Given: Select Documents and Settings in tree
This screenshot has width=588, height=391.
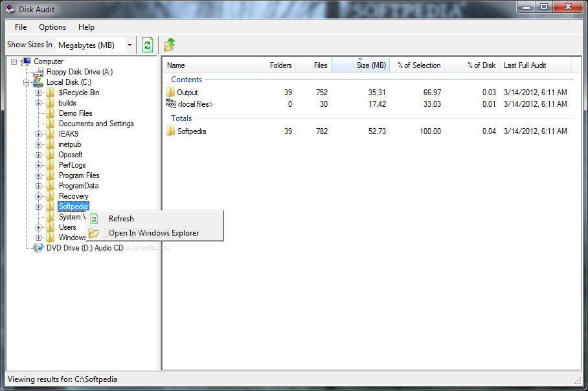Looking at the screenshot, I should [96, 124].
